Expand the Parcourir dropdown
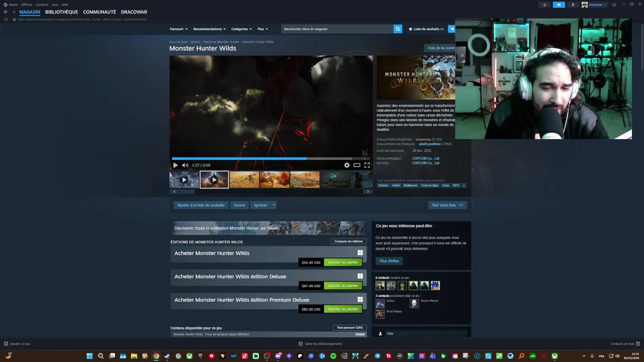The height and width of the screenshot is (362, 644). pyautogui.click(x=179, y=29)
